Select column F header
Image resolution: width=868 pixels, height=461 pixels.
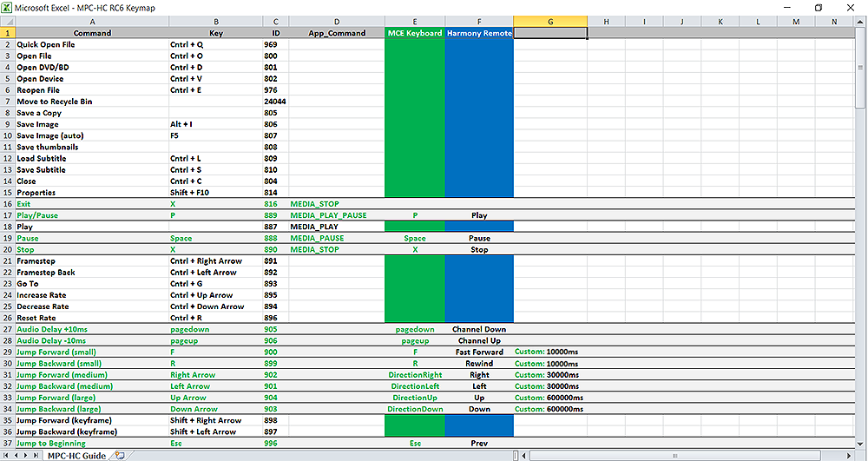pyautogui.click(x=479, y=22)
